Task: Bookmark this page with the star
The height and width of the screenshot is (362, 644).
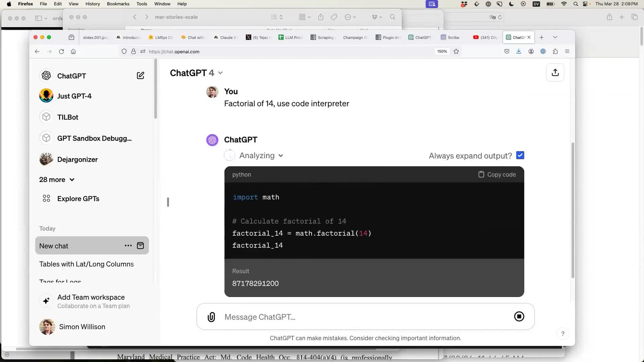Action: coord(456,51)
